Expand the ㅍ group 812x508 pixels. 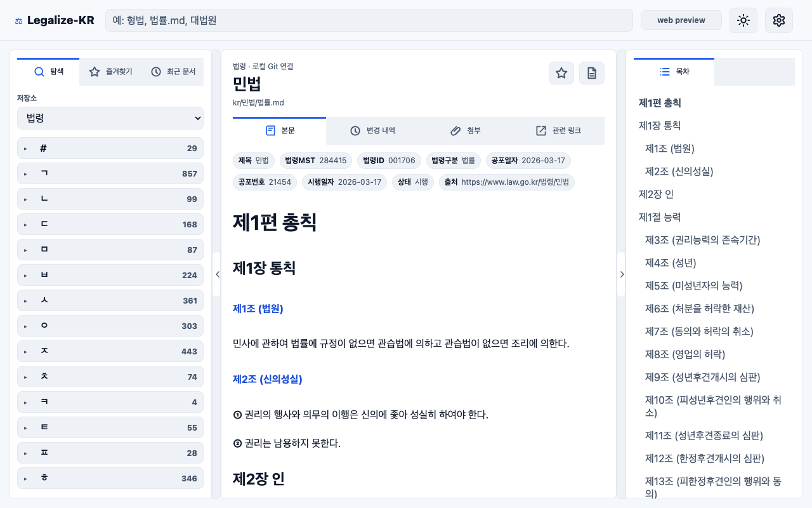110,453
